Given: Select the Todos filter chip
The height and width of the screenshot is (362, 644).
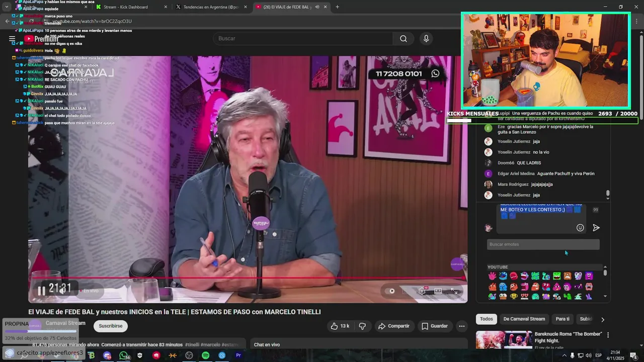Looking at the screenshot, I should [x=487, y=319].
